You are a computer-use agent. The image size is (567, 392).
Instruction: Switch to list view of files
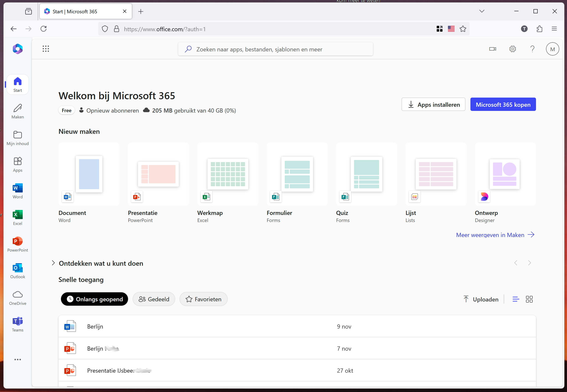[x=516, y=299]
